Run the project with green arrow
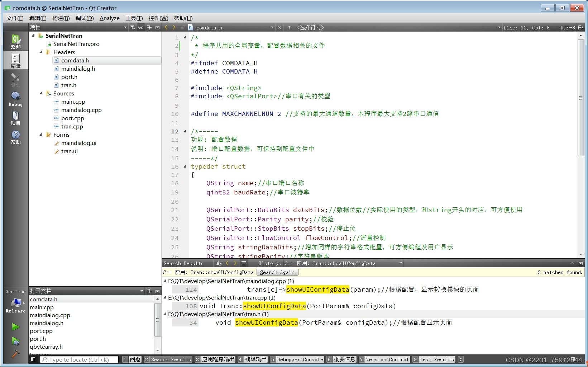The width and height of the screenshot is (588, 367). [15, 327]
